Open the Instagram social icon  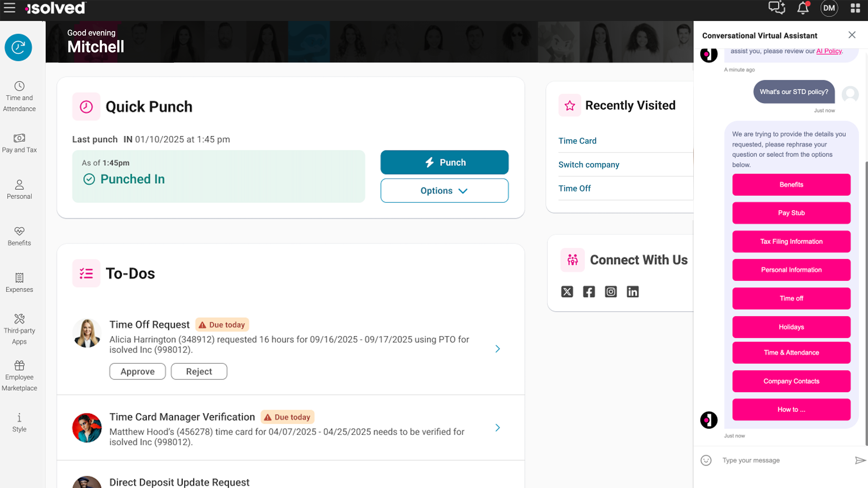coord(611,292)
